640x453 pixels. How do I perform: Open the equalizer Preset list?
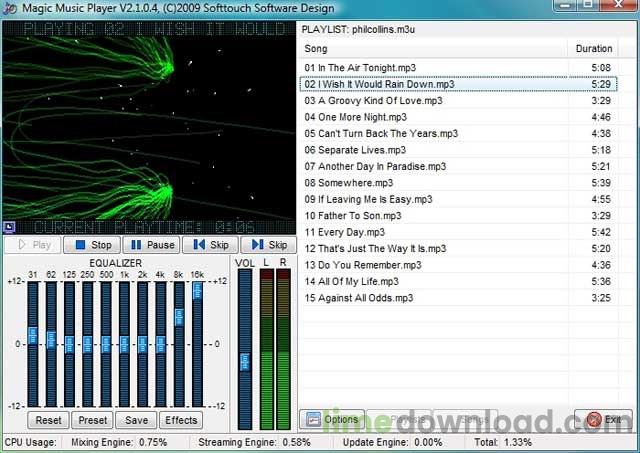(x=91, y=420)
